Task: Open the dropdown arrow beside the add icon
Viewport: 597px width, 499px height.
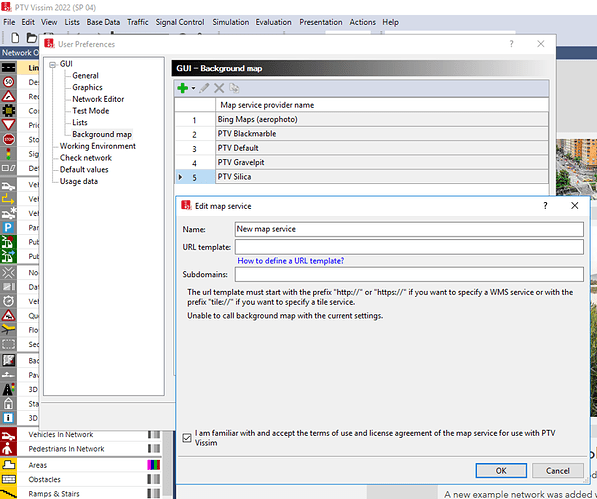Action: pos(193,88)
